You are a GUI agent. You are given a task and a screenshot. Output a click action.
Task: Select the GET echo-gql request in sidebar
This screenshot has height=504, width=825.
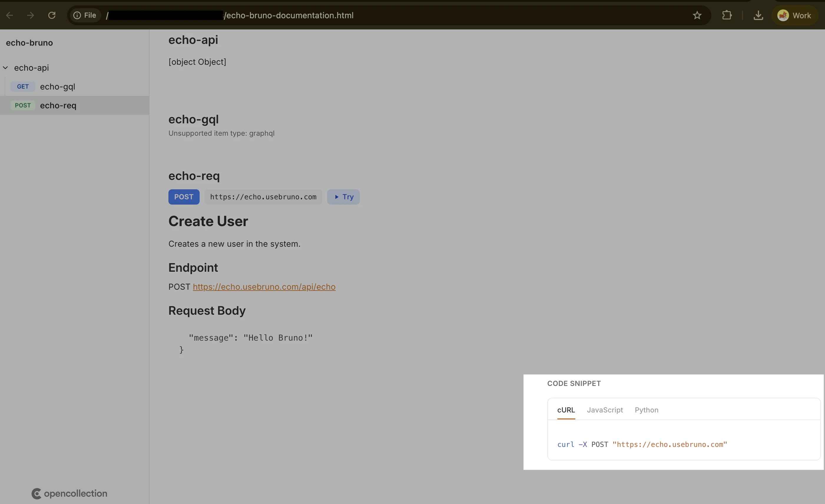(57, 86)
